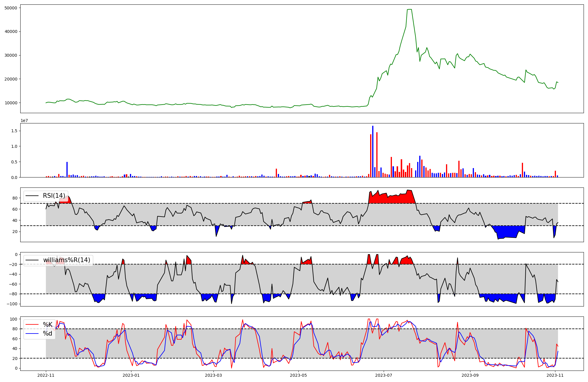Screen dimensions: 588x382
Task: Click the %K legend entry text
Action: coord(48,325)
